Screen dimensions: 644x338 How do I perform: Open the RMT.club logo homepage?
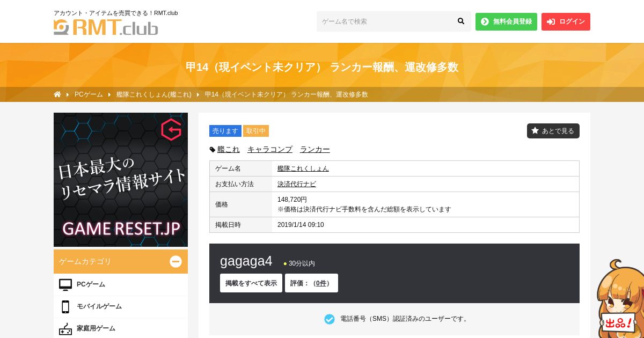106,27
